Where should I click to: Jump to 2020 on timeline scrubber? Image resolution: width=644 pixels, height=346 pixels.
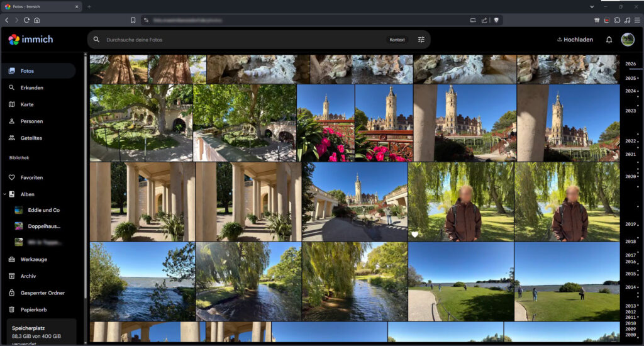click(x=630, y=177)
